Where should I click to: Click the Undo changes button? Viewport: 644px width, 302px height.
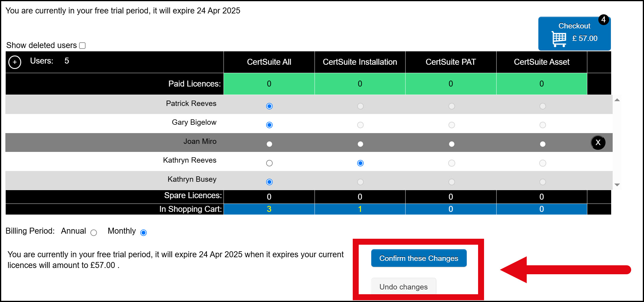(403, 286)
